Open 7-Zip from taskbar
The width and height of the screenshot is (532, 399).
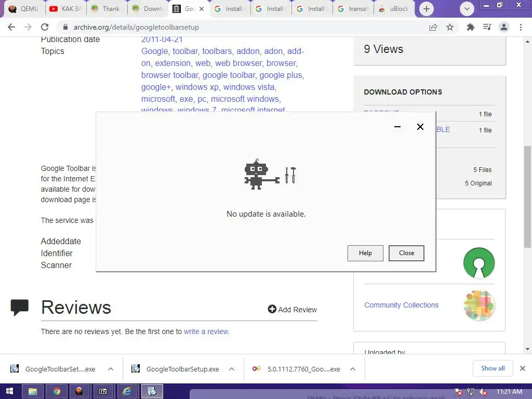click(103, 391)
